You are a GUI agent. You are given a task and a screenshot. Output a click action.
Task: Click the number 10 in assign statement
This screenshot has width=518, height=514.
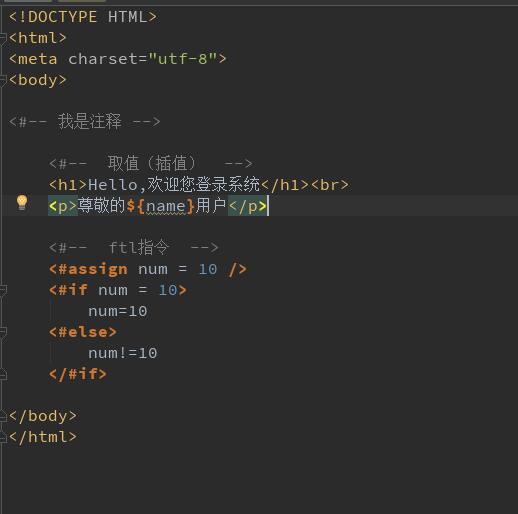tap(208, 269)
